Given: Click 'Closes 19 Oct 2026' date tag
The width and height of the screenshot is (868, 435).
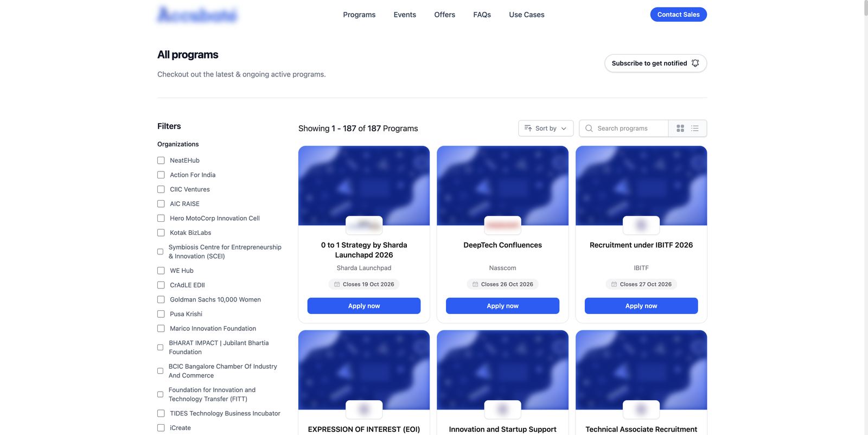Looking at the screenshot, I should point(364,284).
